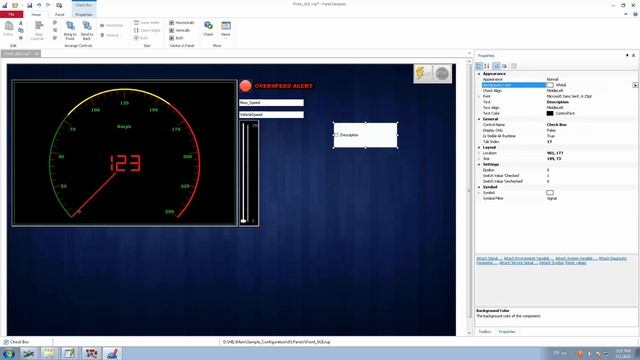This screenshot has width=640, height=360.
Task: Switch to the Check Box Properties ribbon tab
Action: [x=84, y=14]
